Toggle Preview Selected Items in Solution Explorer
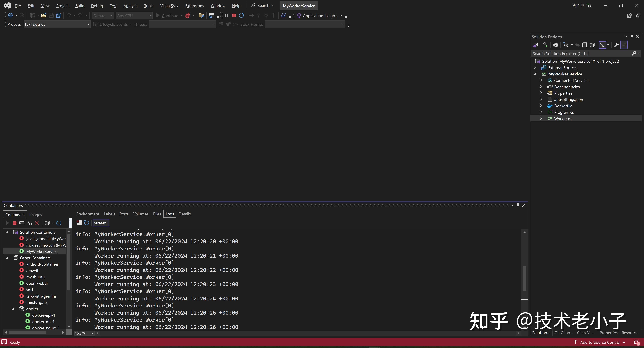 pyautogui.click(x=624, y=45)
